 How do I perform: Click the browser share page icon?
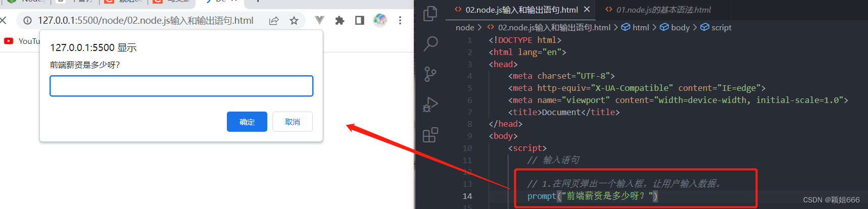[x=274, y=21]
